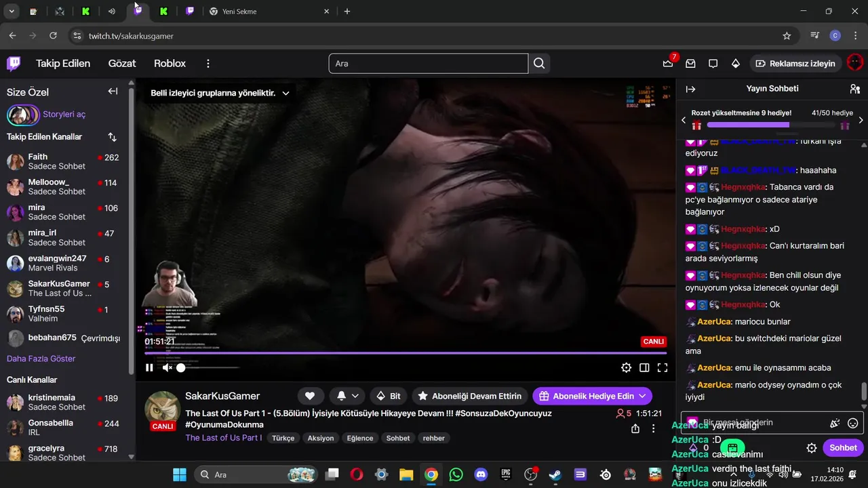868x488 pixels.
Task: Collapse the Size Özel sidebar
Action: point(113,91)
